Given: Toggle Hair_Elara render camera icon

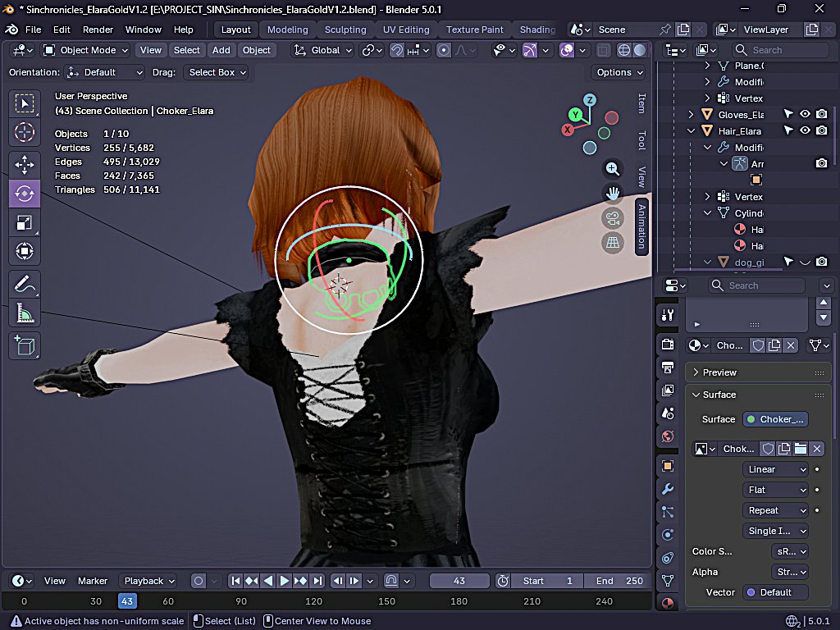Looking at the screenshot, I should point(821,131).
